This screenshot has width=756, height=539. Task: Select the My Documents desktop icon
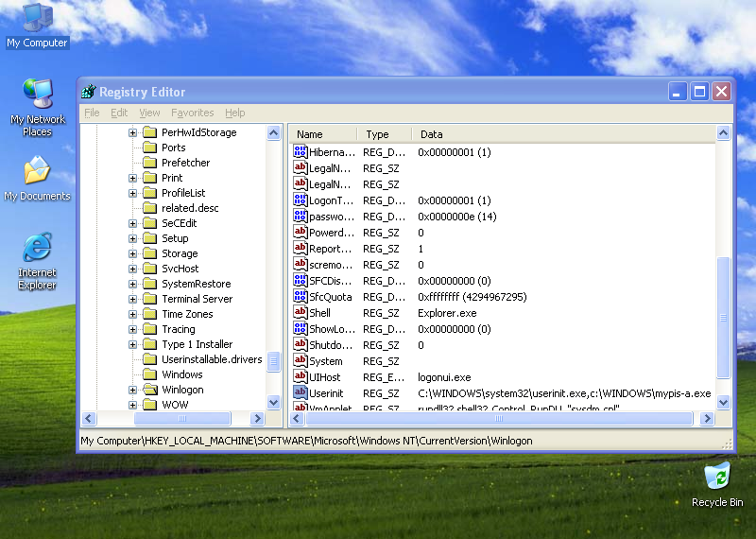click(x=37, y=178)
